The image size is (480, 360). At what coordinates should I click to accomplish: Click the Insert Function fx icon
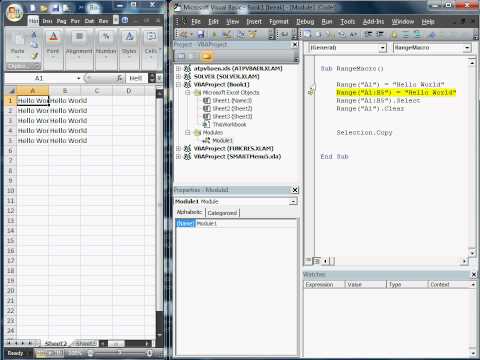(x=119, y=78)
